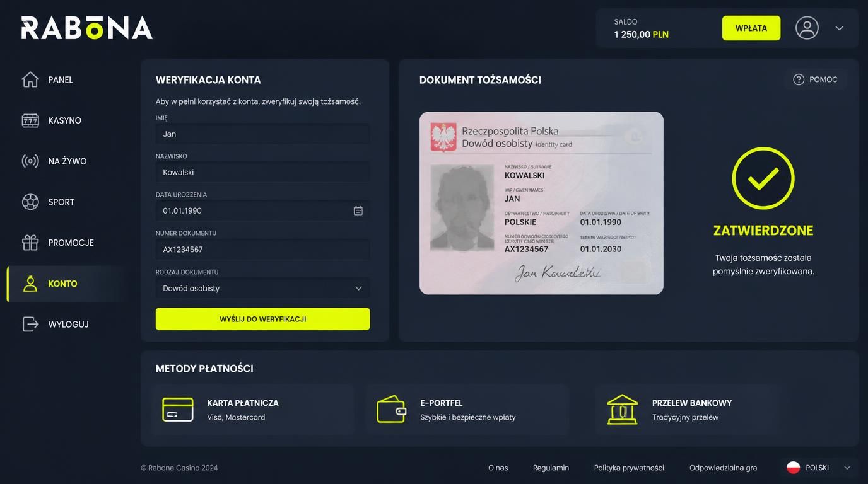Click the calendar icon in birth date field
This screenshot has width=868, height=484.
pyautogui.click(x=358, y=210)
